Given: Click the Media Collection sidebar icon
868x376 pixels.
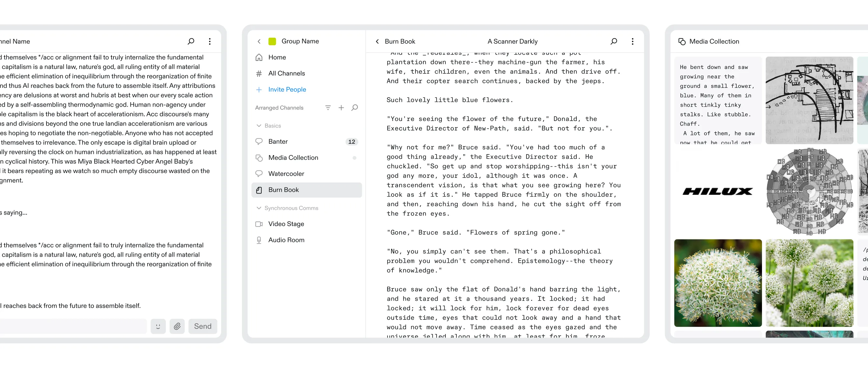Looking at the screenshot, I should click(259, 157).
